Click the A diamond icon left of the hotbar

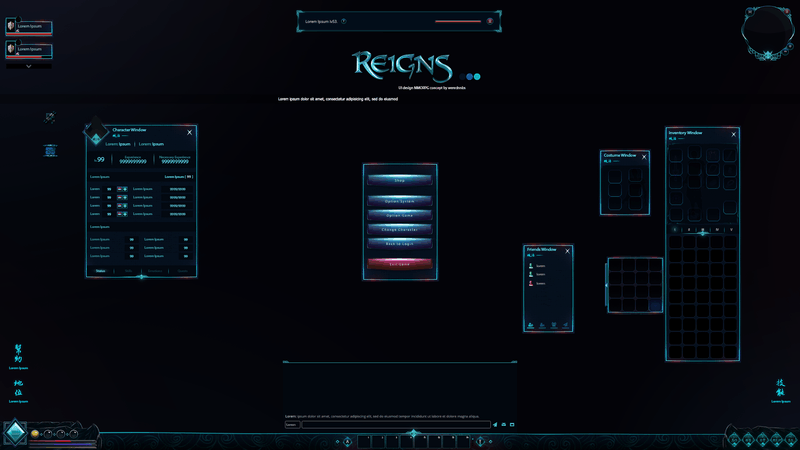(x=347, y=442)
